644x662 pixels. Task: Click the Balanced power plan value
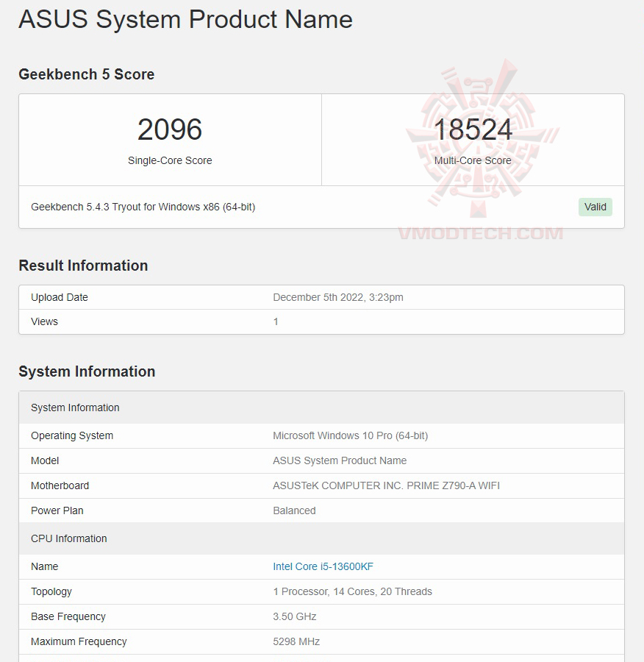pos(294,510)
